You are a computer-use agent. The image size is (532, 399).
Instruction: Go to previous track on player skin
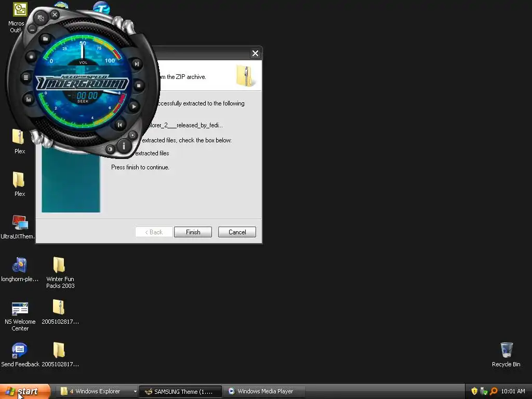(x=119, y=125)
